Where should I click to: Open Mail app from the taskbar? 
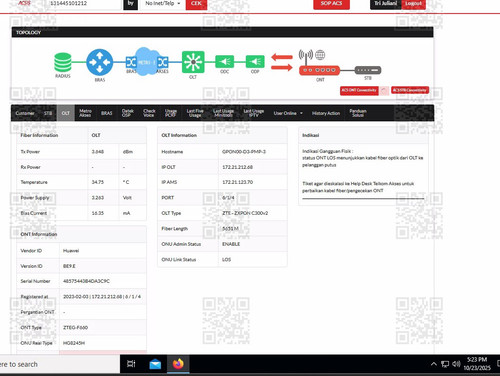click(x=155, y=364)
